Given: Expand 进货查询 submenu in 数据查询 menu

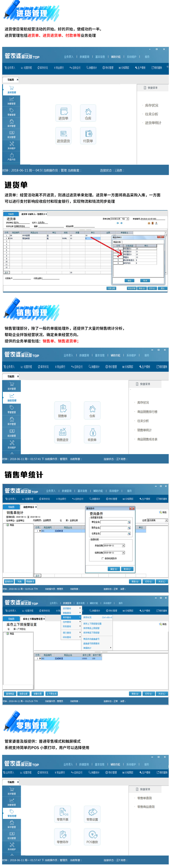Looking at the screenshot, I should click(x=71, y=609).
